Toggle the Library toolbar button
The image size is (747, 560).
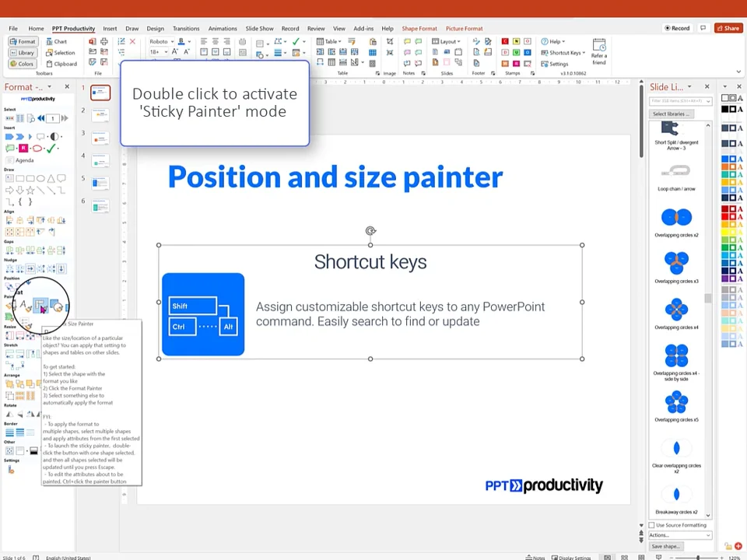click(23, 52)
